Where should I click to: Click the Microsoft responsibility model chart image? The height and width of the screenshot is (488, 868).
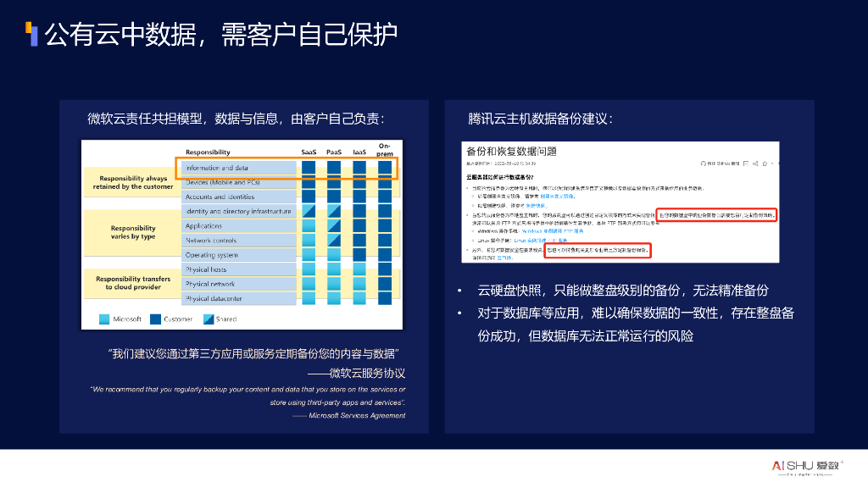[242, 235]
